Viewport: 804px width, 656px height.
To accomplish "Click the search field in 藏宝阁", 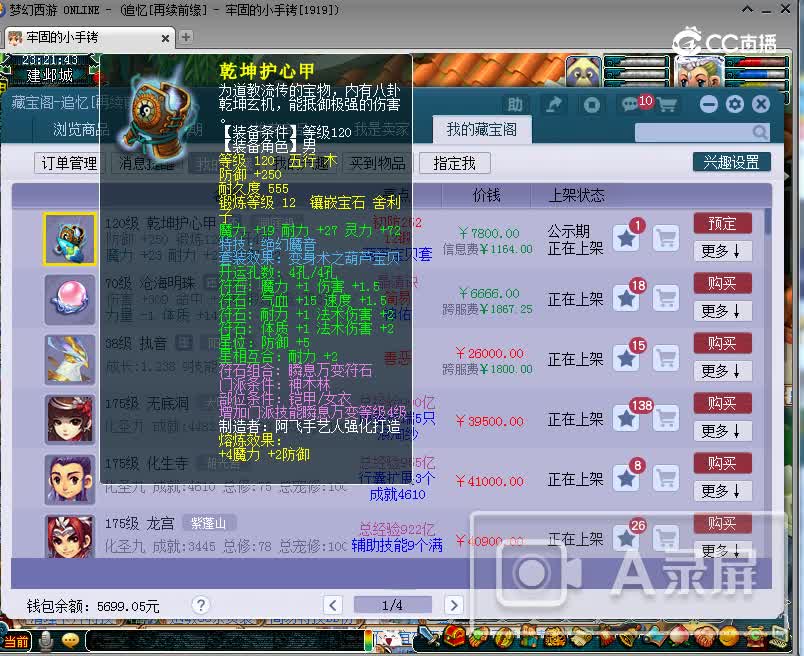I will pos(693,132).
